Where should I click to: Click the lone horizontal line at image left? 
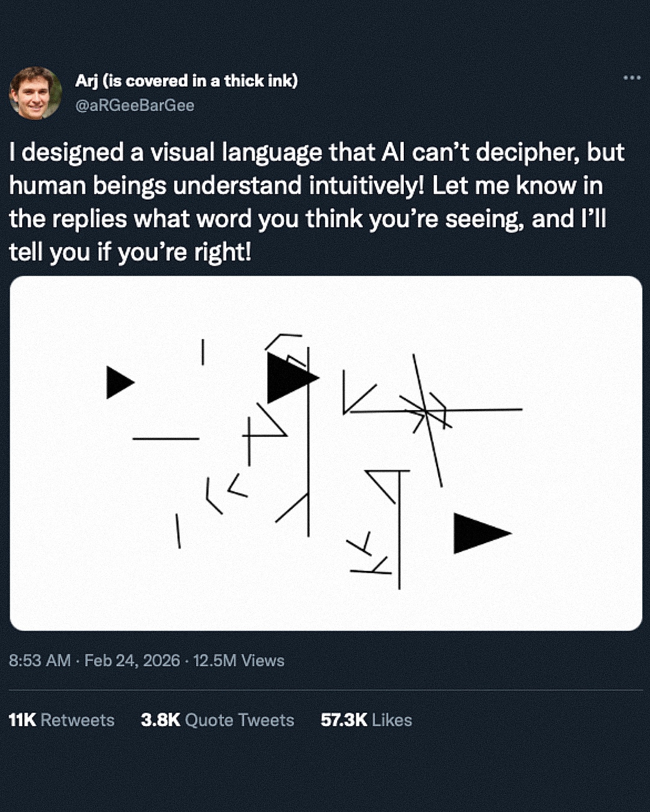click(166, 439)
